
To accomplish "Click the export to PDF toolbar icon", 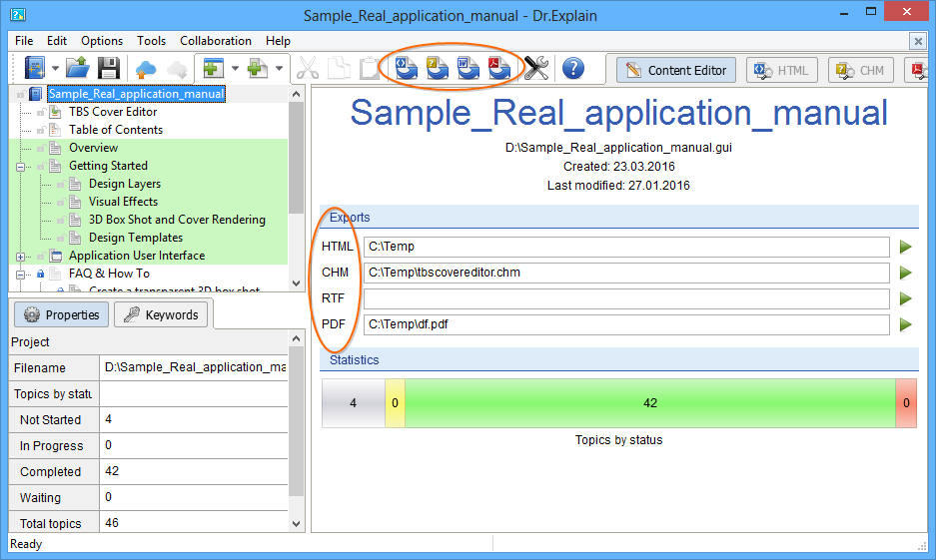I will pyautogui.click(x=499, y=68).
